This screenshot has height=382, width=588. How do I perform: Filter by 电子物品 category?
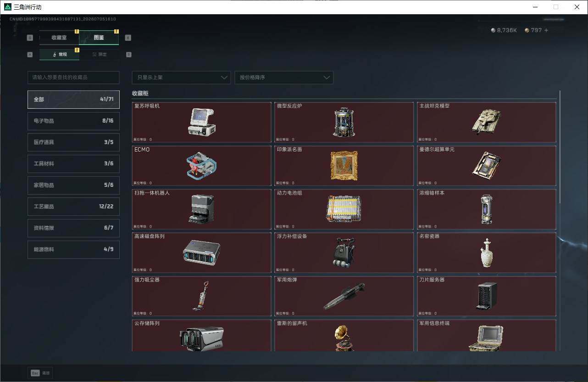(73, 121)
